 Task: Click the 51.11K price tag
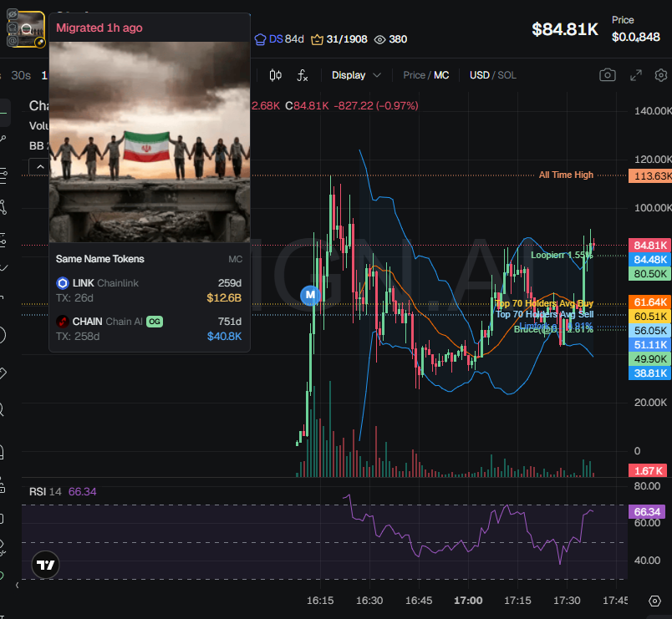[x=650, y=344]
